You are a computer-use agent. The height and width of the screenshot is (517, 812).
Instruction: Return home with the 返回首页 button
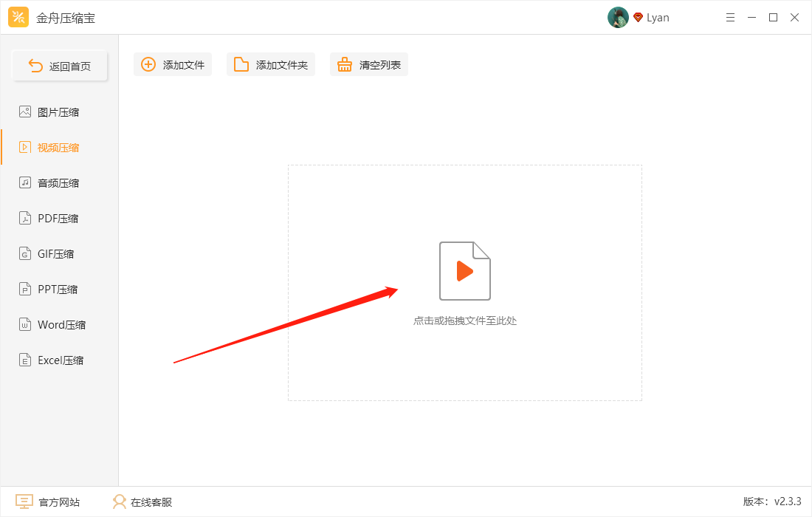tap(59, 65)
